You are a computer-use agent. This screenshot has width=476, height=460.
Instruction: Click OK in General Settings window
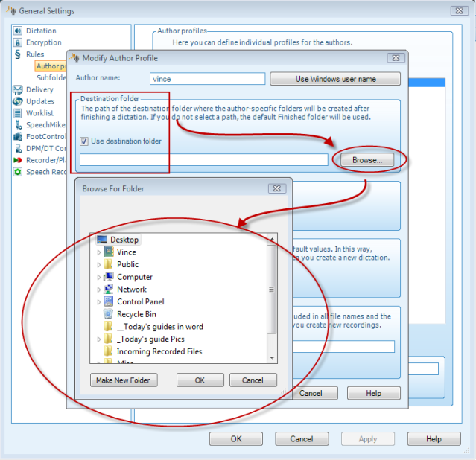tap(236, 439)
